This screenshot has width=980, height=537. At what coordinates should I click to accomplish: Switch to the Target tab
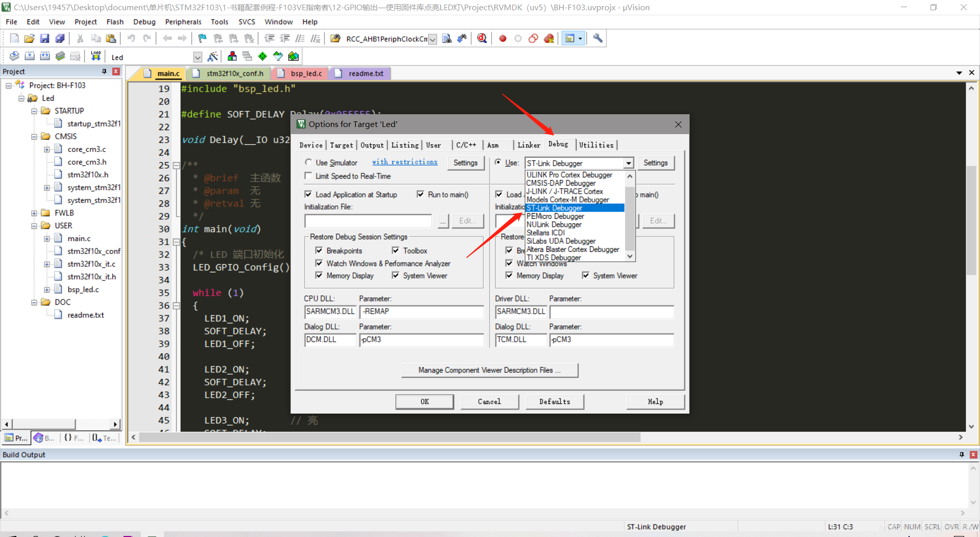(341, 145)
